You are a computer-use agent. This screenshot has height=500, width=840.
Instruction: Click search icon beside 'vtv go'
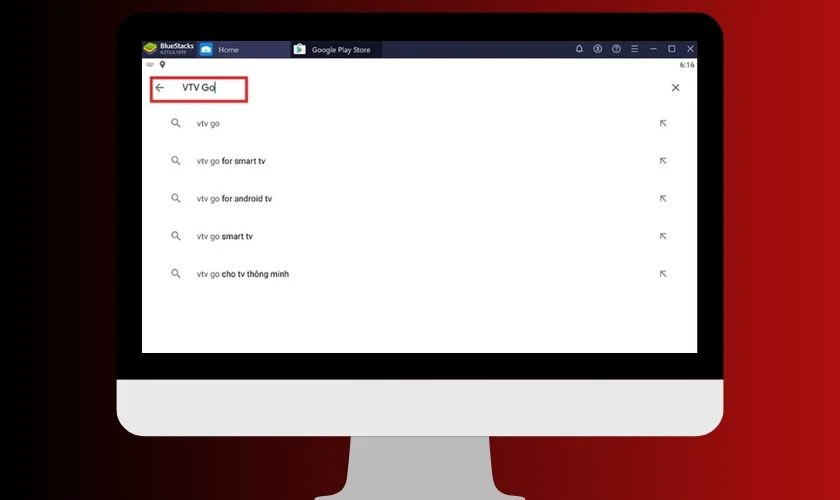[176, 123]
